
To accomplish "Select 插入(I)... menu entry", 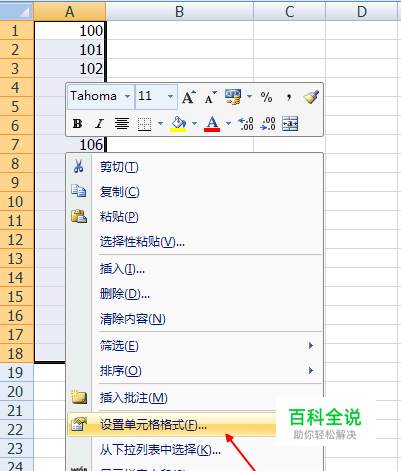I will click(195, 269).
